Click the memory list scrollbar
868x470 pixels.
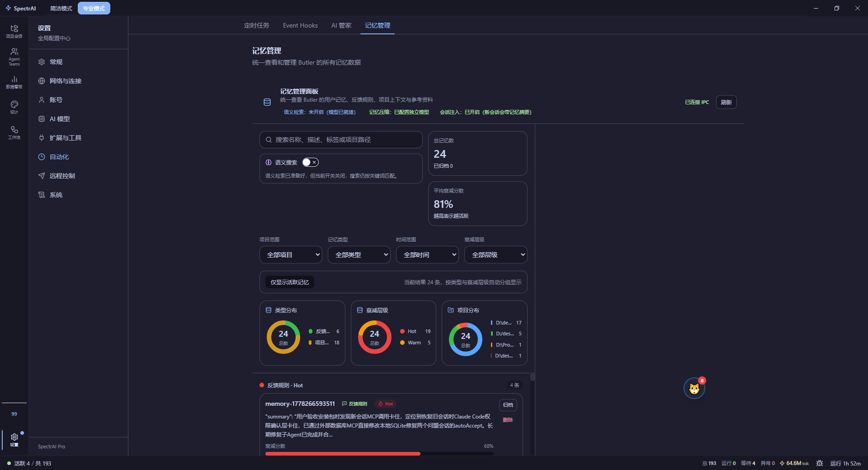coord(533,377)
